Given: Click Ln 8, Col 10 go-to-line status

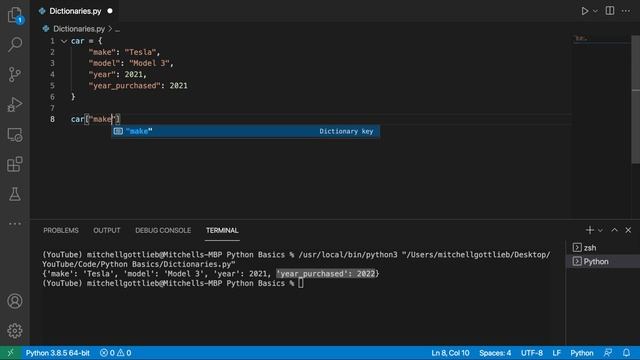Looking at the screenshot, I should 450,353.
